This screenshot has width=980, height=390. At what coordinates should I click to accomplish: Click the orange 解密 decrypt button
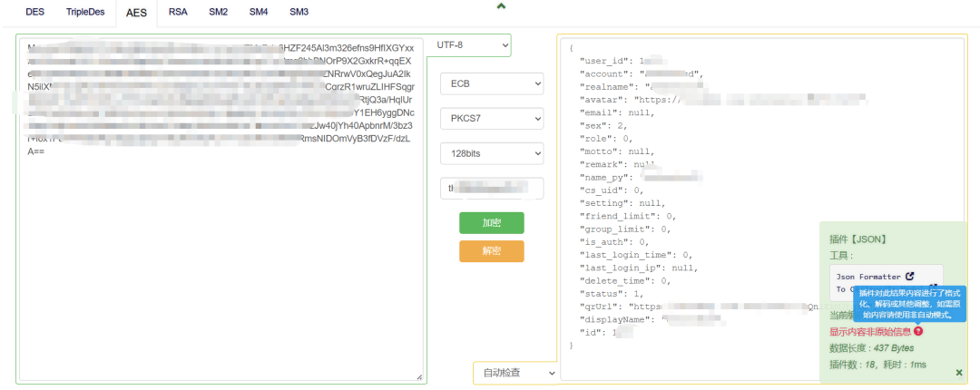pos(491,251)
